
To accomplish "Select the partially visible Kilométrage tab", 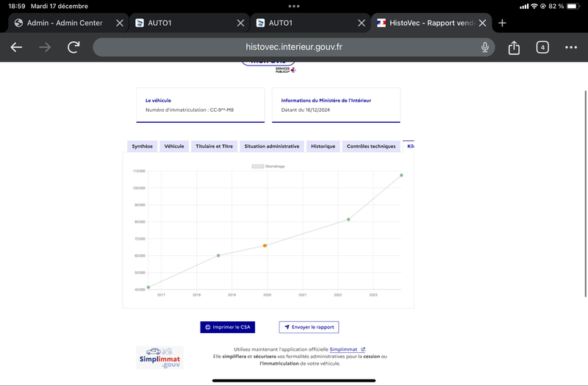I will [x=409, y=146].
